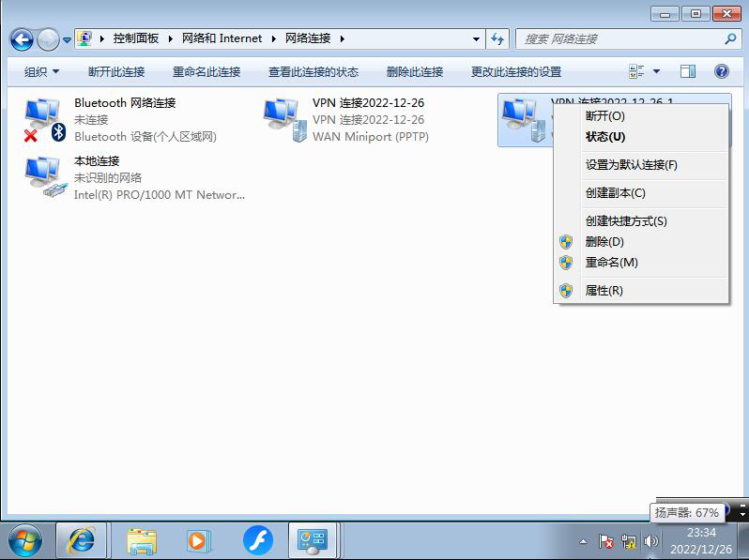The image size is (749, 560).
Task: Open Windows Explorer folder on the taskbar
Action: click(x=142, y=541)
